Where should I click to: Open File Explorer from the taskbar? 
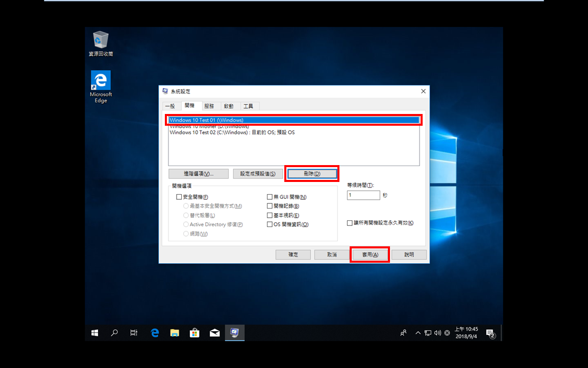175,333
